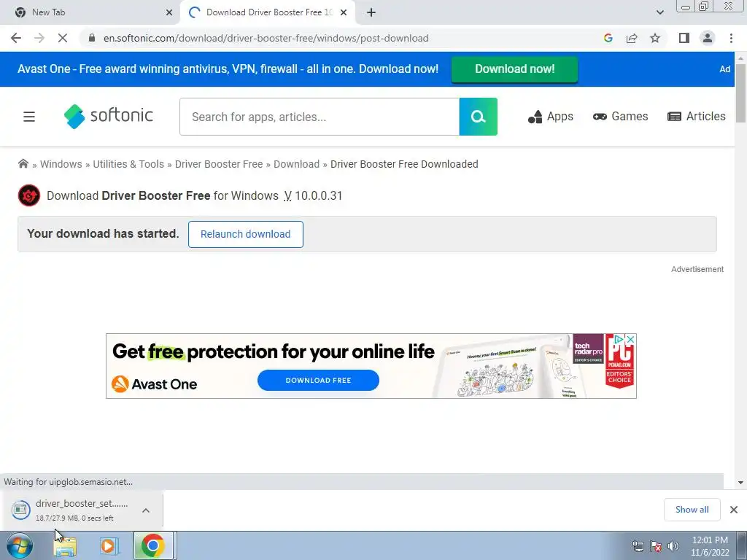
Task: Select the Download Driver Booster Free tab
Action: coord(268,12)
